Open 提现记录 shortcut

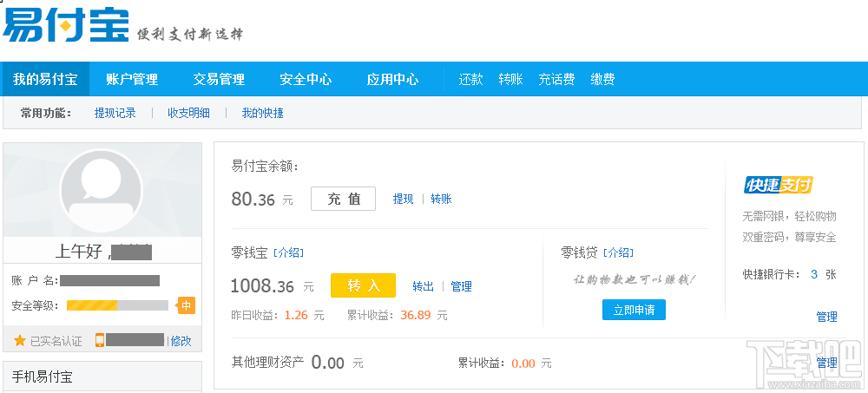click(115, 113)
